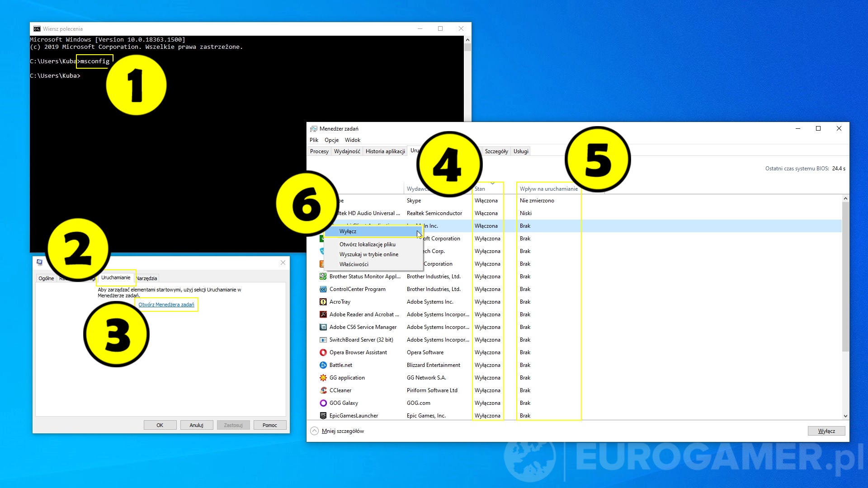
Task: Switch to Historia aplikacji tab
Action: coord(385,151)
